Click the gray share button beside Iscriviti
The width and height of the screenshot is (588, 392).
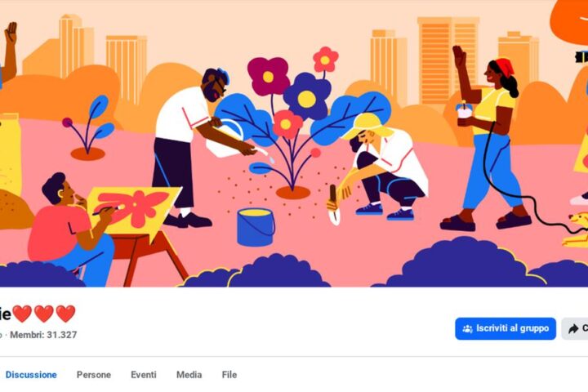tap(575, 328)
